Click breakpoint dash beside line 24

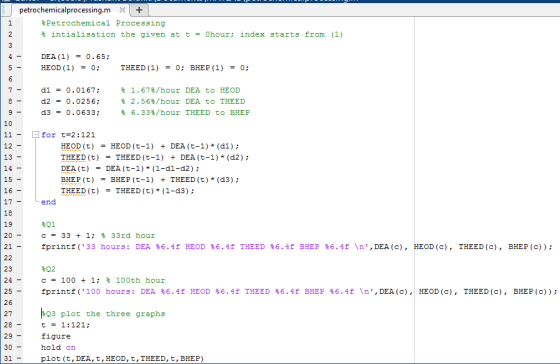click(19, 280)
